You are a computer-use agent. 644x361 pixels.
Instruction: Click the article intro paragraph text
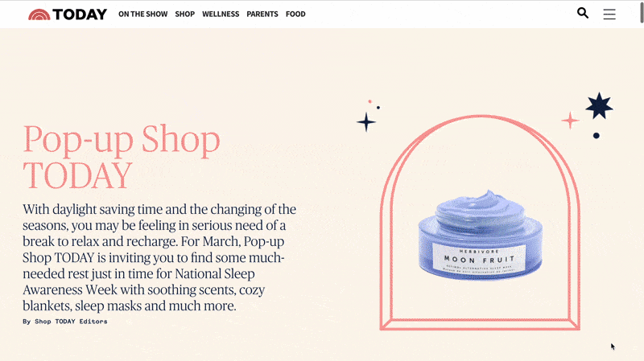coord(159,257)
